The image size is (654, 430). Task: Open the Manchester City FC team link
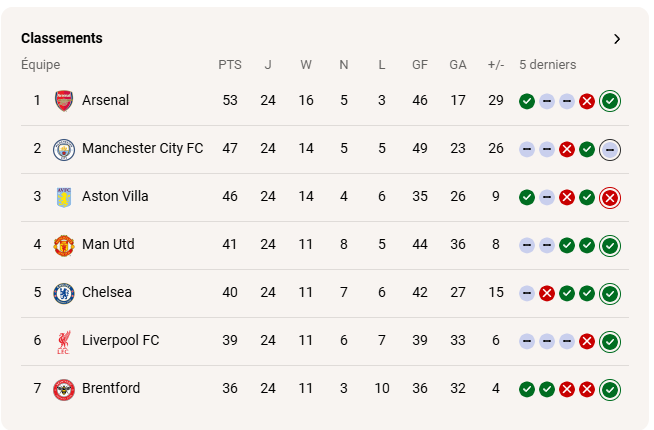[142, 148]
